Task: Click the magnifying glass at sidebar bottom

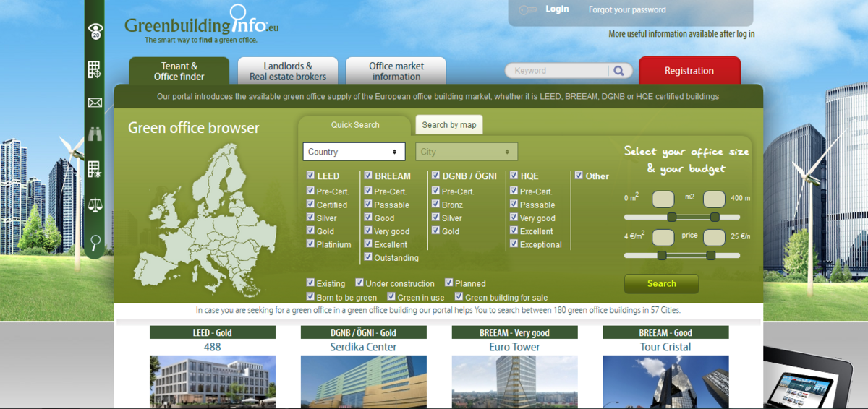Action: pos(95,242)
